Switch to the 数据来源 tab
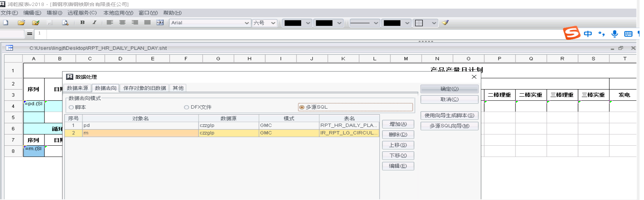Viewport: 644px width, 200px height. tap(77, 88)
